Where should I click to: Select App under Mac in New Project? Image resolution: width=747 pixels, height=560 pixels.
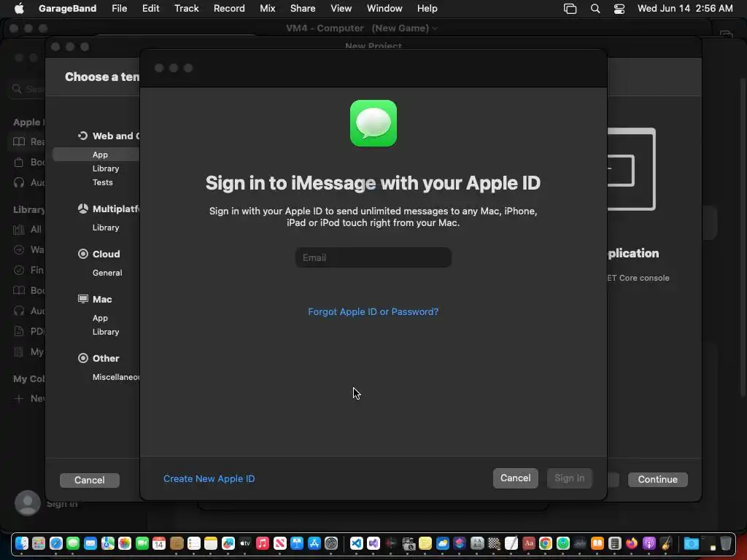click(x=100, y=318)
